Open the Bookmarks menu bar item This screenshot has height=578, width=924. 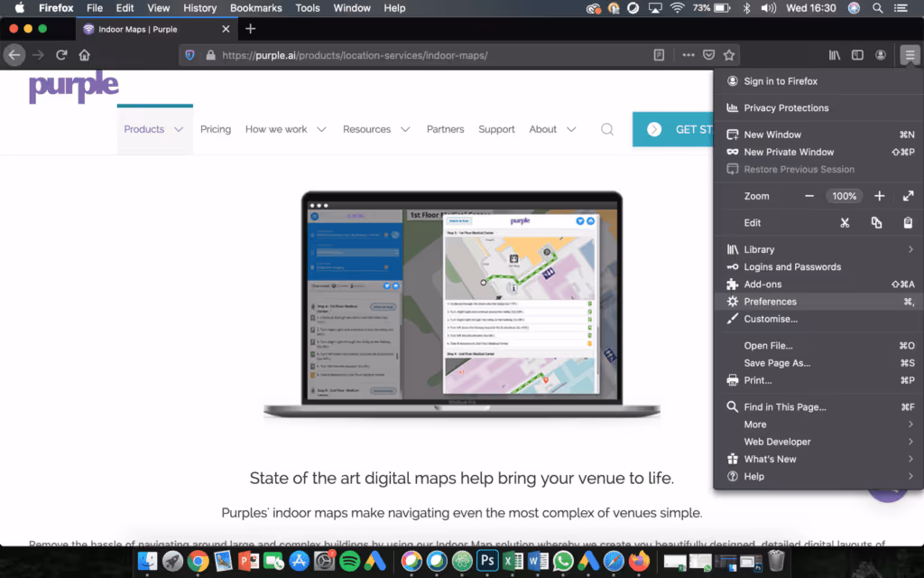(255, 8)
